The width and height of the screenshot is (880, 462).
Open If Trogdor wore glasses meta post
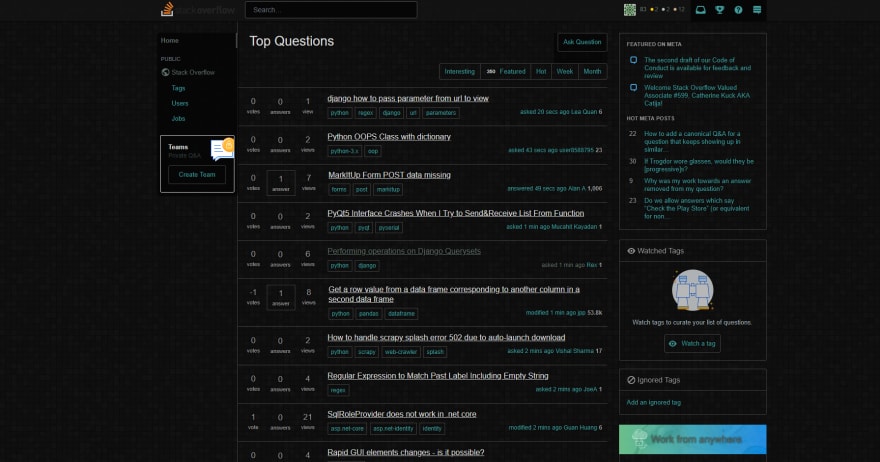coord(699,165)
